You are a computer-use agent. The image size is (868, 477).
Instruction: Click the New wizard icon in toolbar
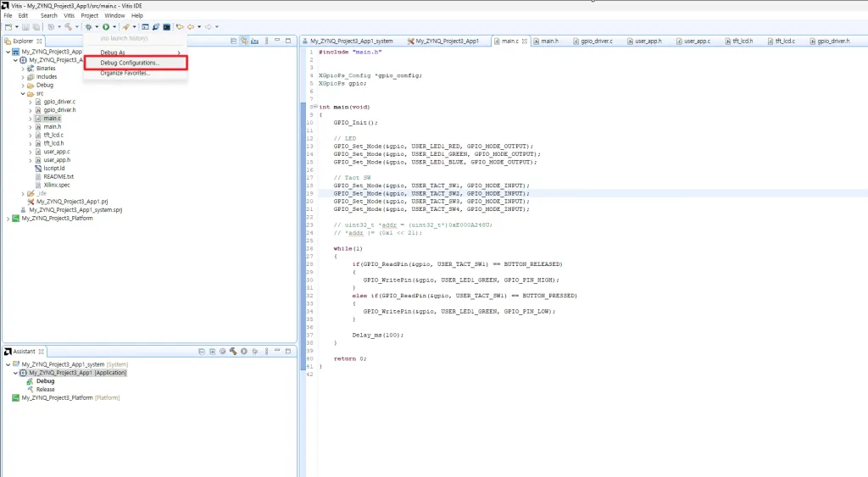coord(7,27)
